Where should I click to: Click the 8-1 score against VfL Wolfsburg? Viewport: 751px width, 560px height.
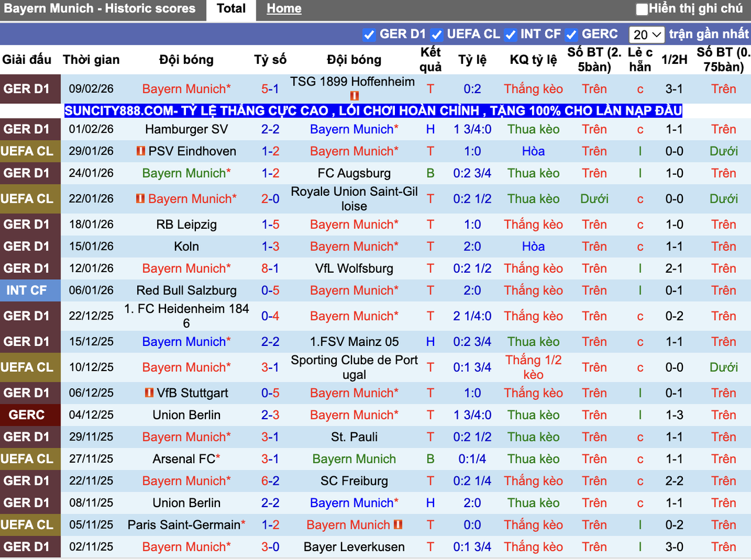pos(270,269)
